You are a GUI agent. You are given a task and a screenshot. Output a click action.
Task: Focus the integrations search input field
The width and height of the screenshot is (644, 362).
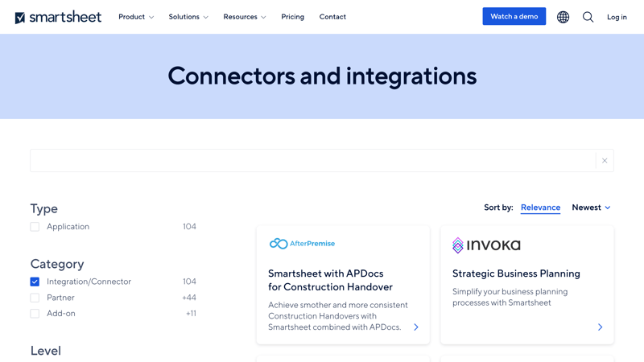(x=312, y=160)
